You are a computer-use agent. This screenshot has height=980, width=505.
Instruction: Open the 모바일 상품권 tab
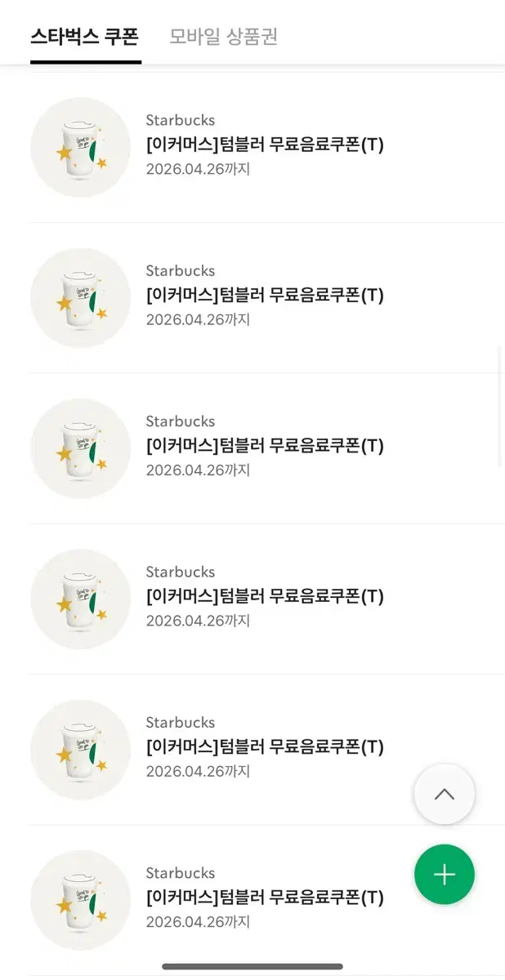click(223, 37)
